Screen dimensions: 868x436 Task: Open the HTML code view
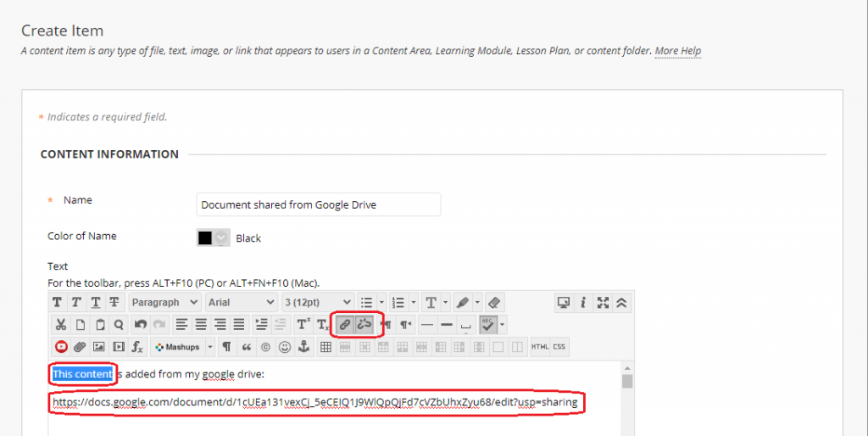tap(540, 347)
